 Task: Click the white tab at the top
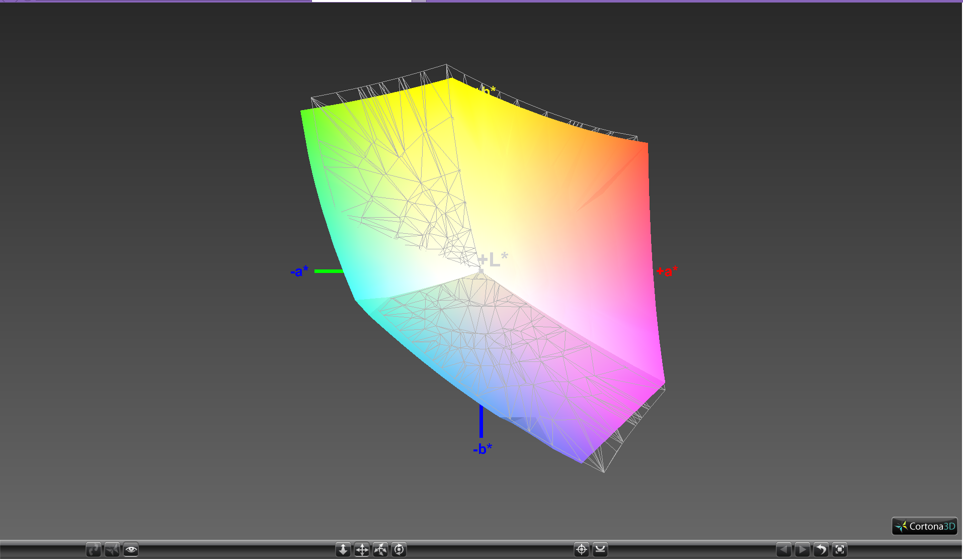coord(361,1)
